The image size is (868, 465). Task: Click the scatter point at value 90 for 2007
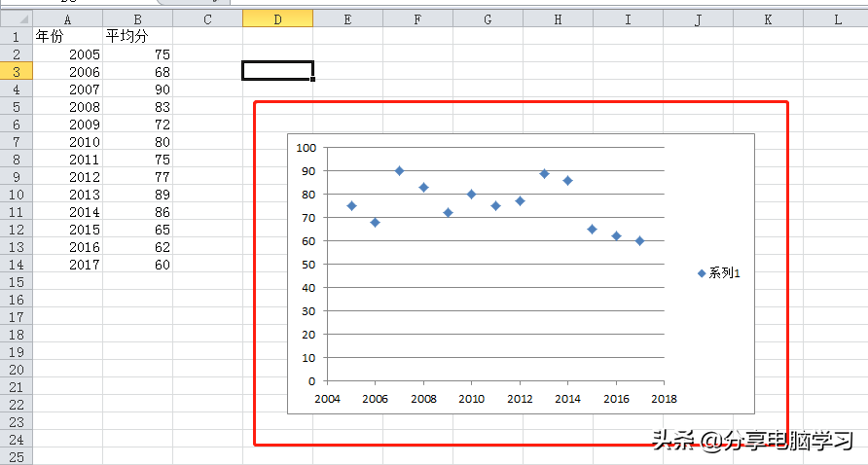click(x=399, y=171)
